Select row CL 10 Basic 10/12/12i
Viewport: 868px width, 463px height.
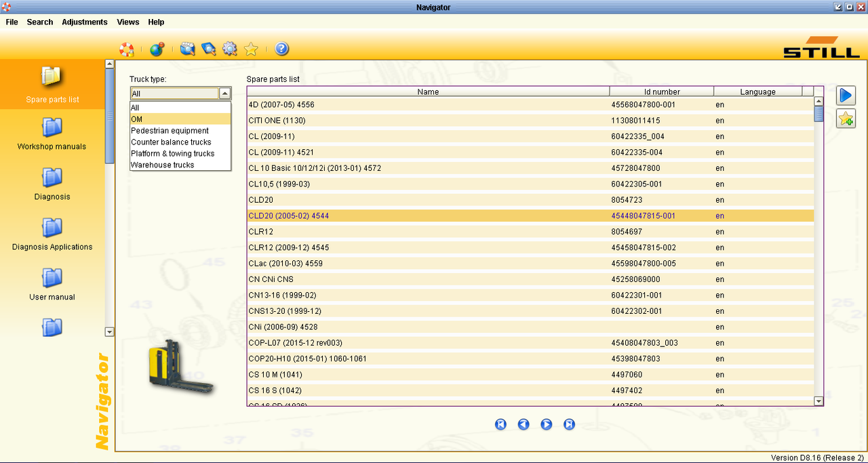(x=530, y=168)
